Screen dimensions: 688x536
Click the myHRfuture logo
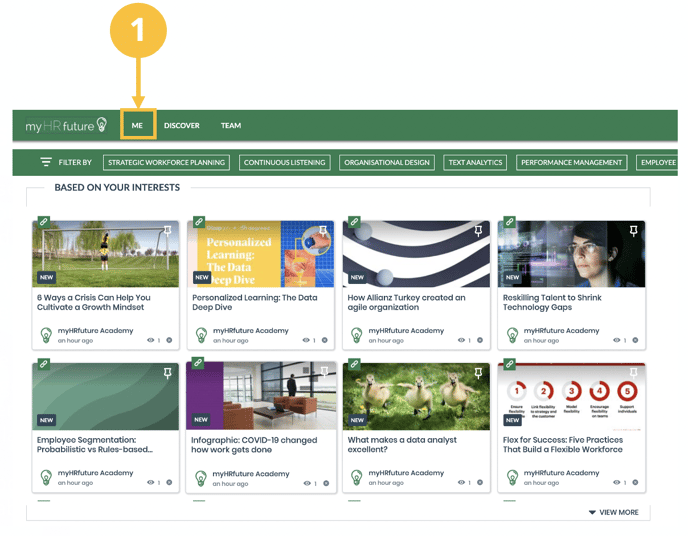[66, 126]
